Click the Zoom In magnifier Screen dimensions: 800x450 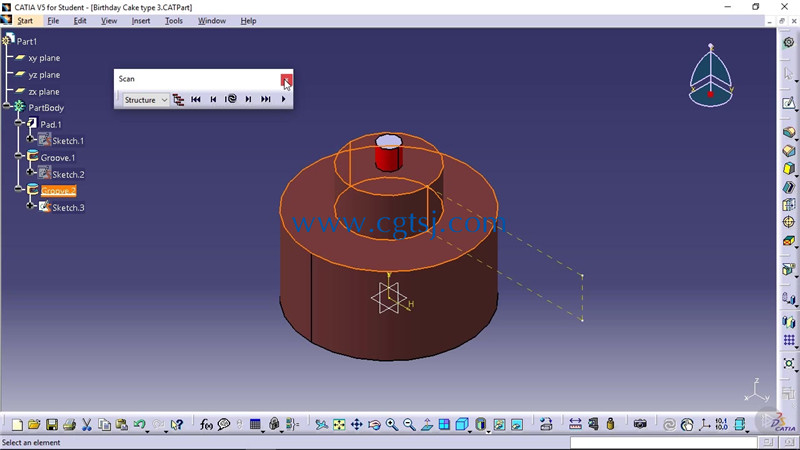[x=391, y=424]
